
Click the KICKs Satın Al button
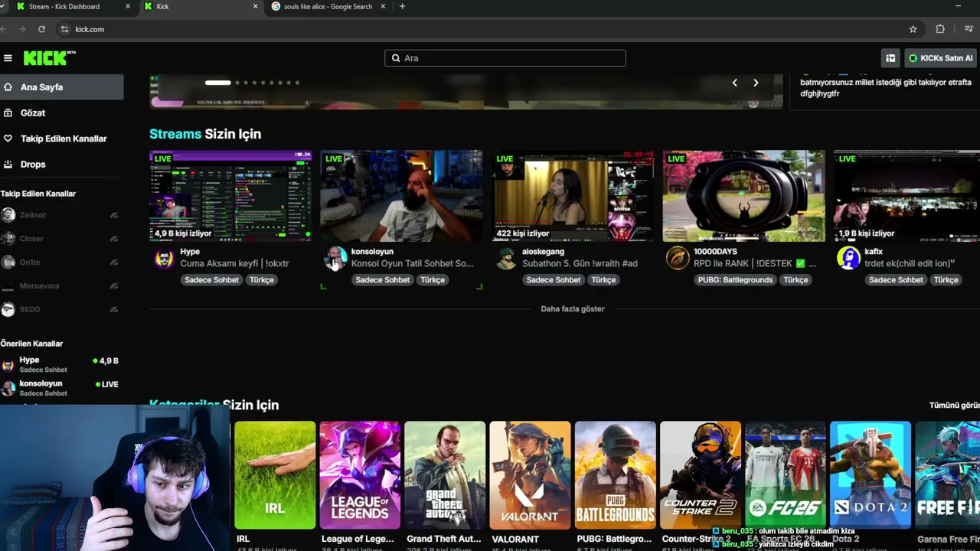pyautogui.click(x=941, y=58)
